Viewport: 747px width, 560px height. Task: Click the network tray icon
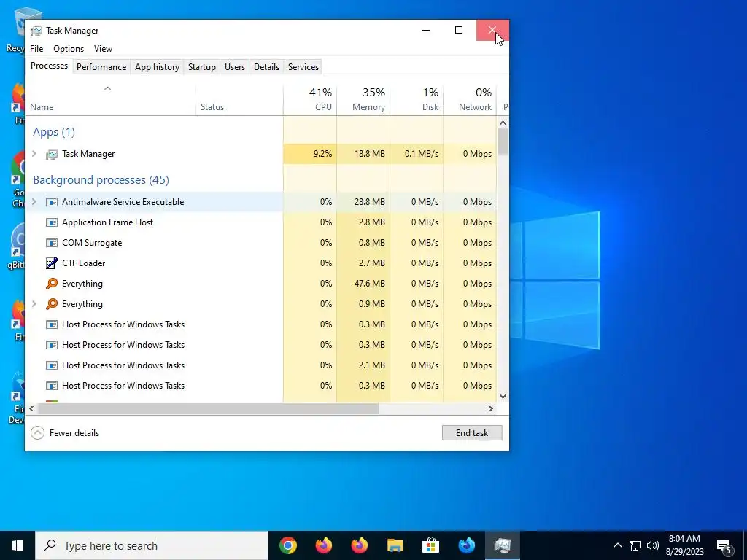[635, 545]
